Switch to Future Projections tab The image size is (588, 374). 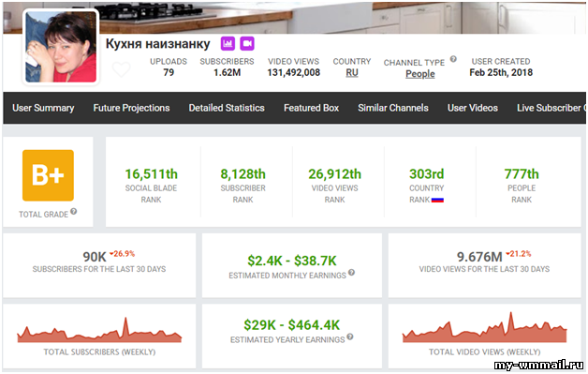tap(131, 108)
